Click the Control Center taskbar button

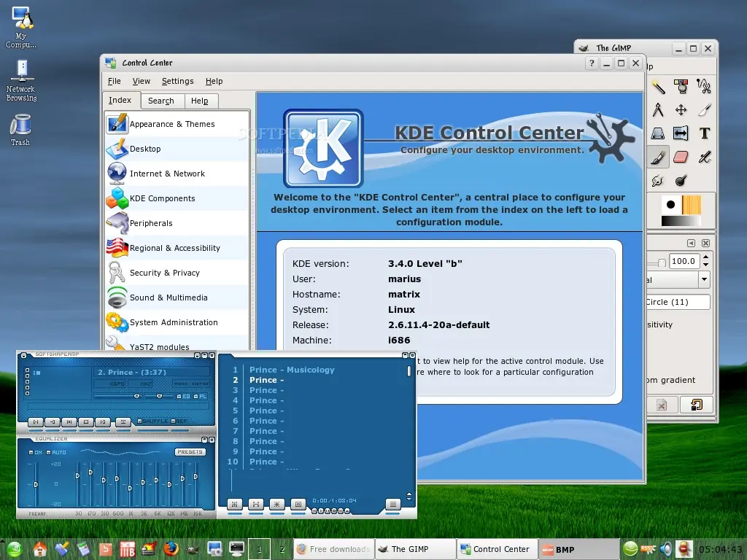[x=498, y=549]
